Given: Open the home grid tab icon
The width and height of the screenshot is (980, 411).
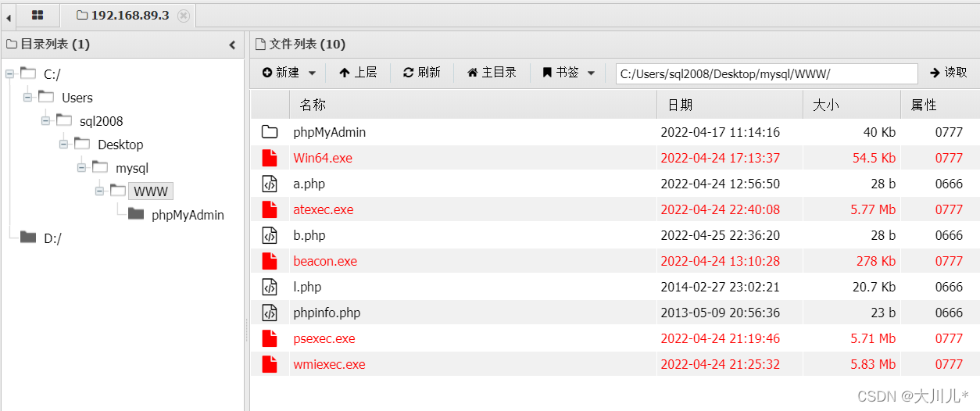Looking at the screenshot, I should tap(38, 15).
